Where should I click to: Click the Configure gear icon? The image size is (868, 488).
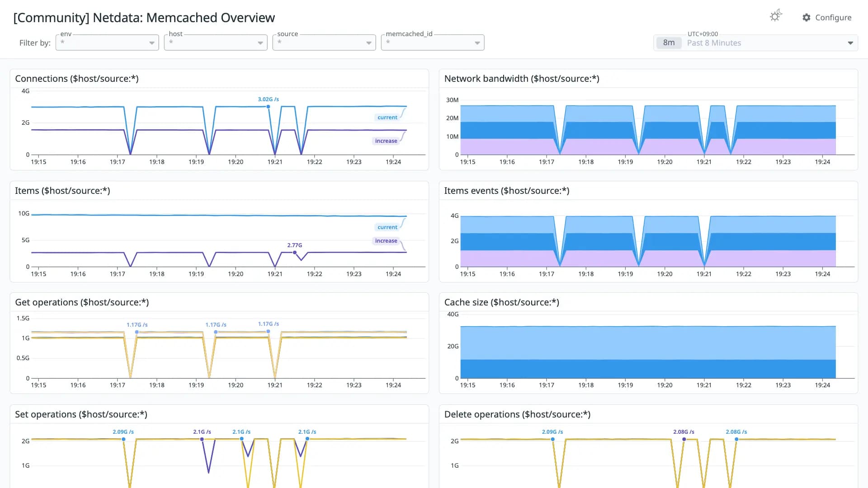[807, 18]
